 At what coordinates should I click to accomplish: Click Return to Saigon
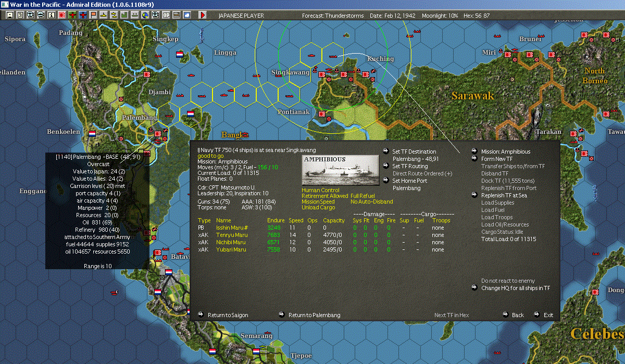click(228, 315)
